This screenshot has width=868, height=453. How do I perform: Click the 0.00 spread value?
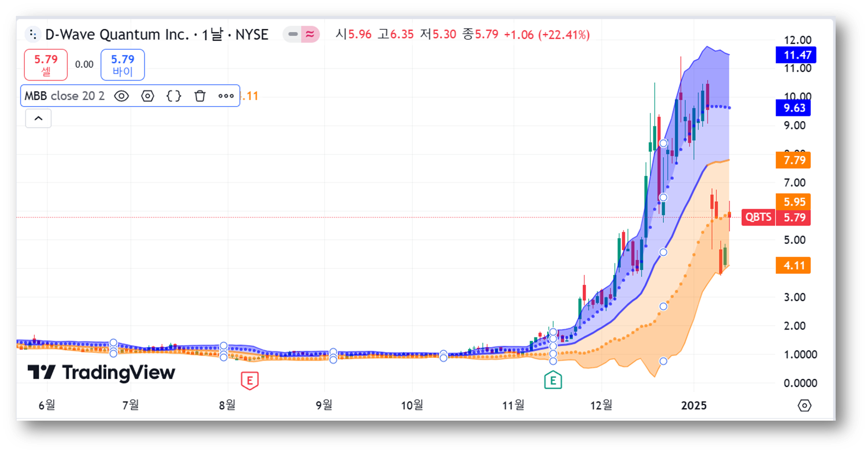coord(84,64)
